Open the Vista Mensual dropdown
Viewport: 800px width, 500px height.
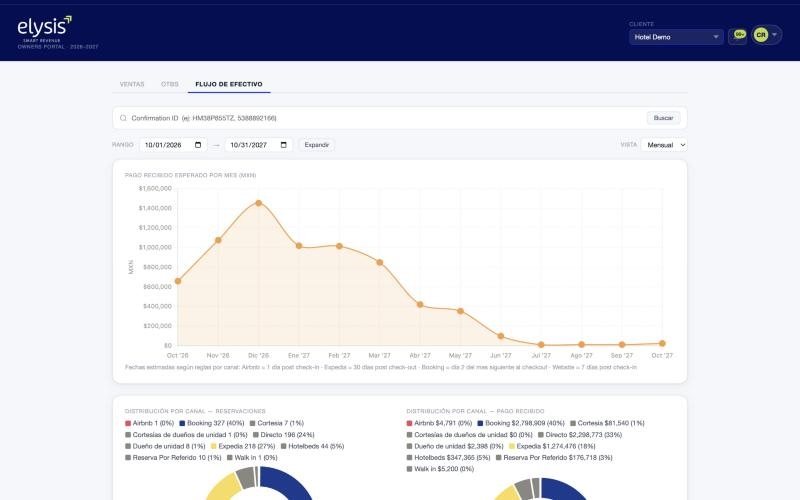pos(664,145)
